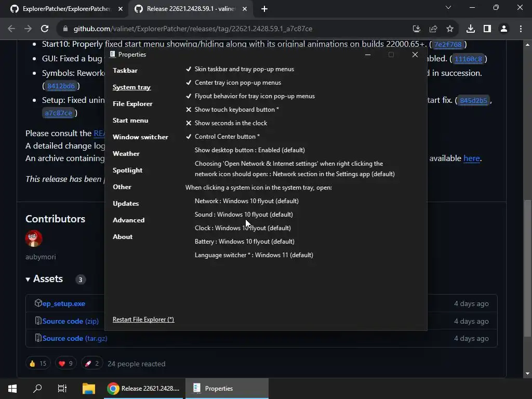This screenshot has height=399, width=532.
Task: Open commit a7c87ce link
Action: [58, 113]
